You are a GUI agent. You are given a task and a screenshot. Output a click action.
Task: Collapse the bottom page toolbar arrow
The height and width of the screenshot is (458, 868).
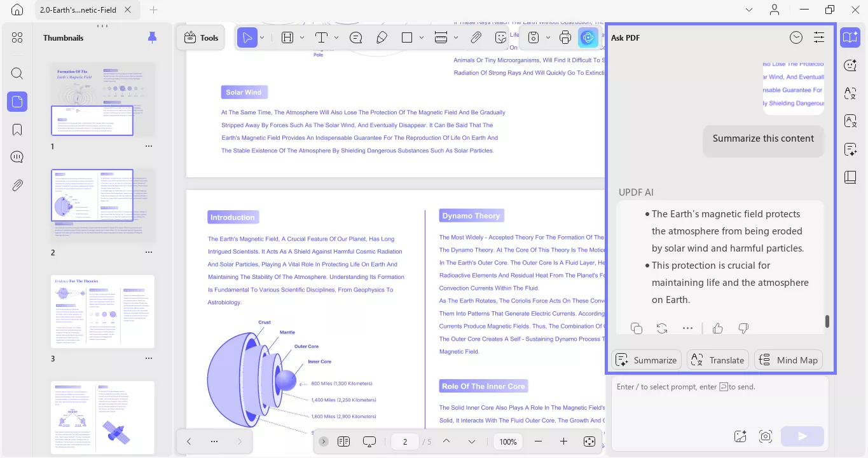[x=324, y=441]
